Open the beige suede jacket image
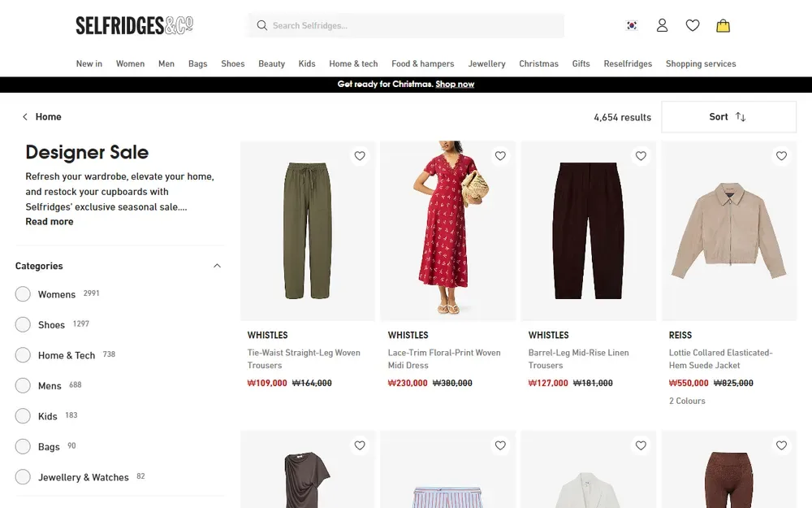812x508 pixels. [x=729, y=231]
